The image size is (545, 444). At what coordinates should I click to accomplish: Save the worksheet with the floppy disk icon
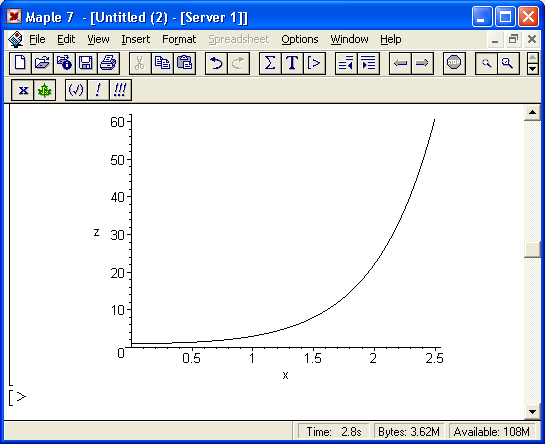(x=86, y=63)
